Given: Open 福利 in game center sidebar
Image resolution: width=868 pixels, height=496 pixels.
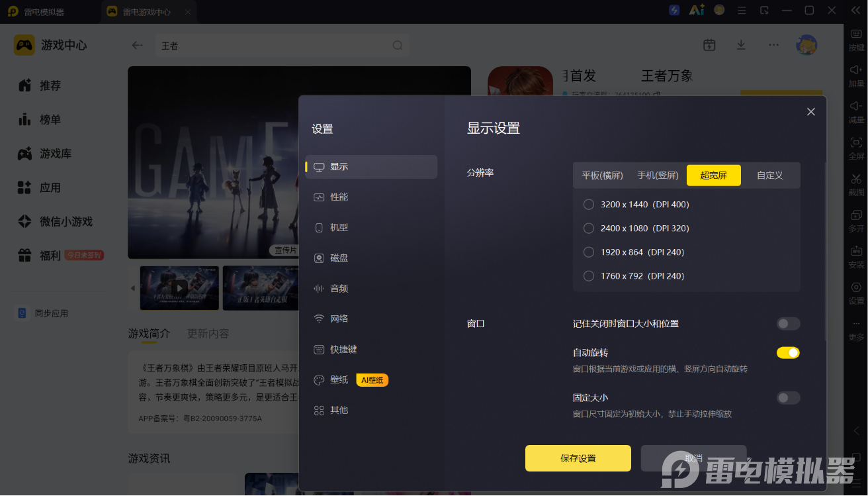Looking at the screenshot, I should click(x=40, y=256).
